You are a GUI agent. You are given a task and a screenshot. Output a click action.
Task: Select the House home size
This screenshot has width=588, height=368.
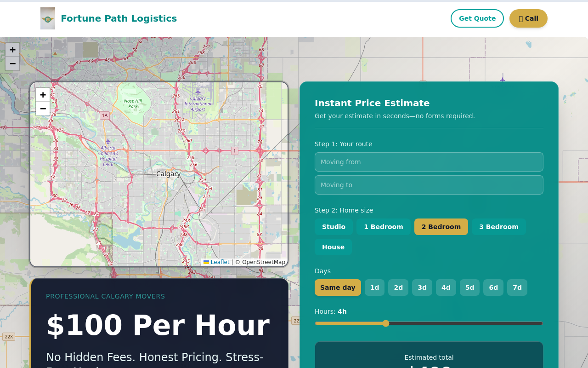pyautogui.click(x=333, y=247)
